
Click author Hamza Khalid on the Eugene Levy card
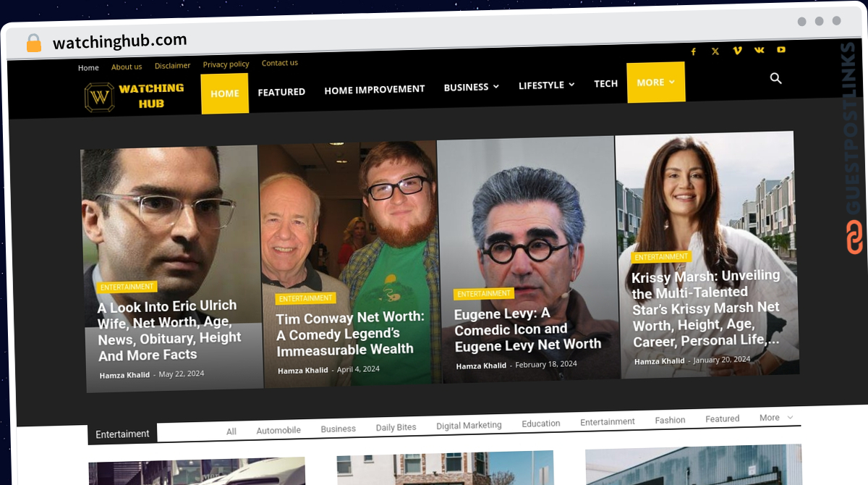pyautogui.click(x=481, y=366)
